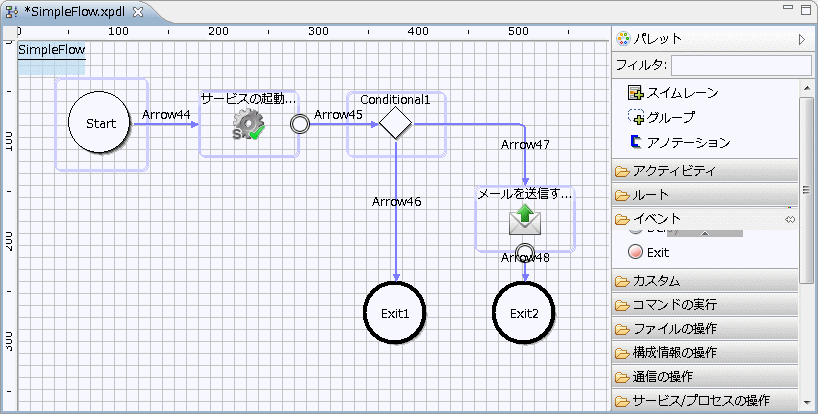Select the Arrow47 connection label

(525, 144)
